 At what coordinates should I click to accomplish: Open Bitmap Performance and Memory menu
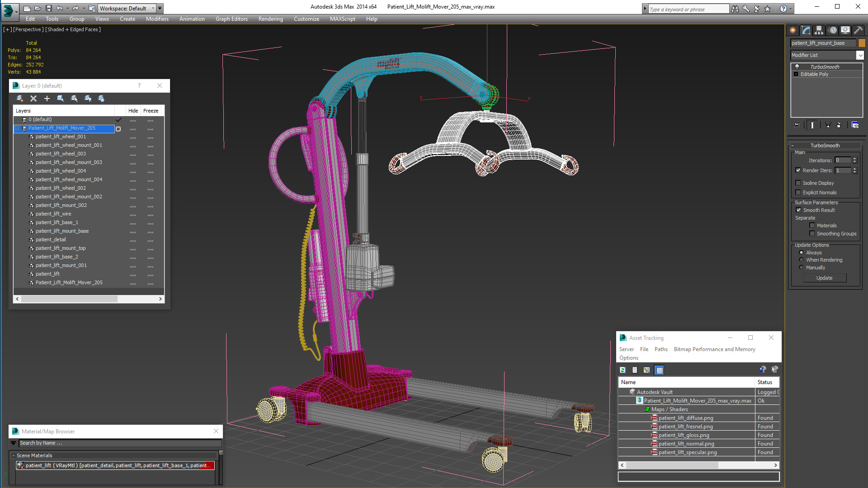click(x=714, y=349)
